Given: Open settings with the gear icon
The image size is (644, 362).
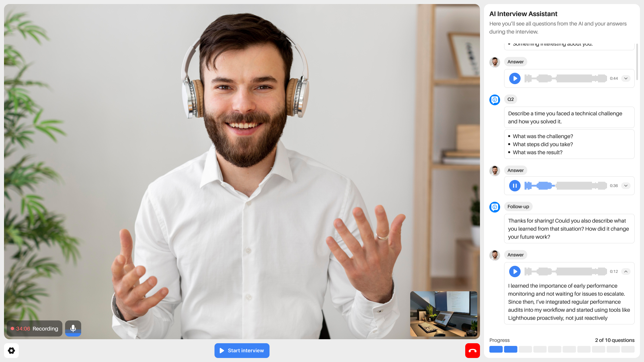Looking at the screenshot, I should pyautogui.click(x=11, y=351).
